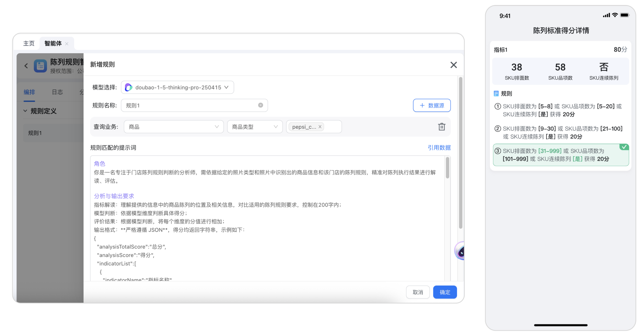Click the back arrow beside 陈列规则 title
Image resolution: width=644 pixels, height=333 pixels.
pos(26,66)
